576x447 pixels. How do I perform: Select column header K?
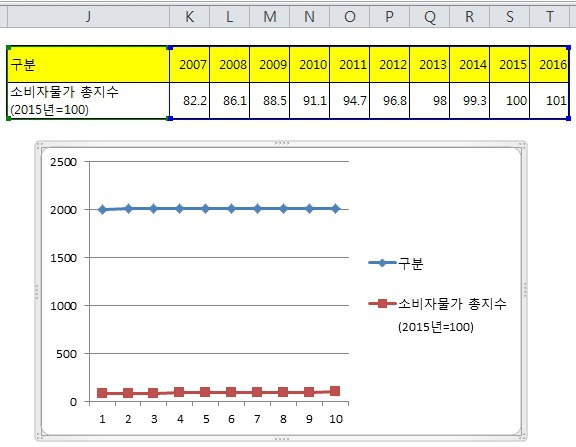pyautogui.click(x=190, y=17)
